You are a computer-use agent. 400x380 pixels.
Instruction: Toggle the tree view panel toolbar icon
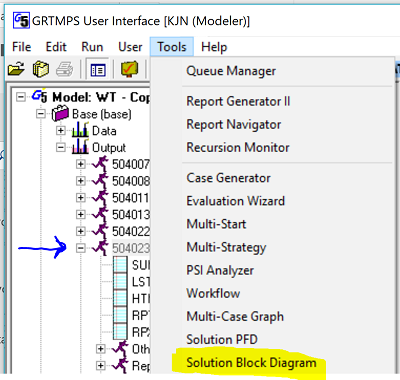(x=98, y=70)
